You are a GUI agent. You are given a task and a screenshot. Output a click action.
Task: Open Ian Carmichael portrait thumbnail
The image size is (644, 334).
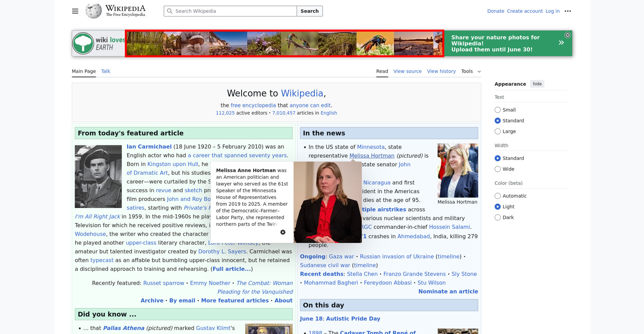[98, 176]
